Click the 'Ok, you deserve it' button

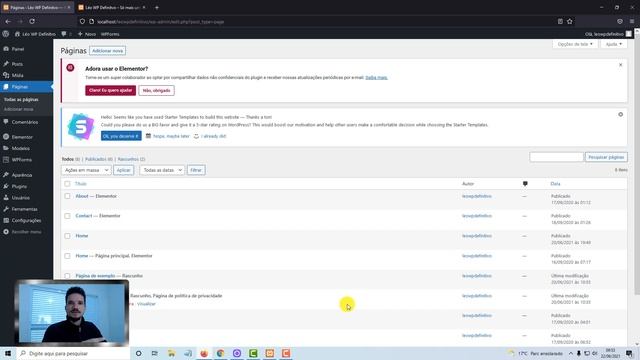coord(121,136)
